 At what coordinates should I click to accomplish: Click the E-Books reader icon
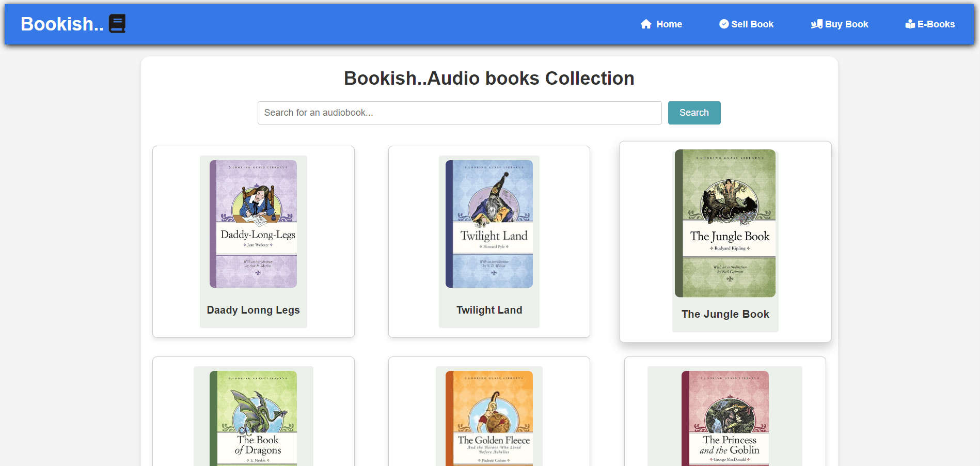pos(910,24)
